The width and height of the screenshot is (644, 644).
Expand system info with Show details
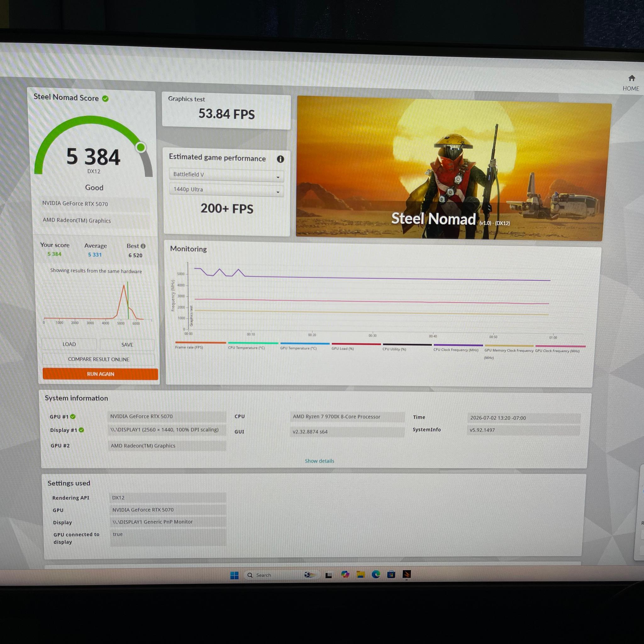[319, 461]
